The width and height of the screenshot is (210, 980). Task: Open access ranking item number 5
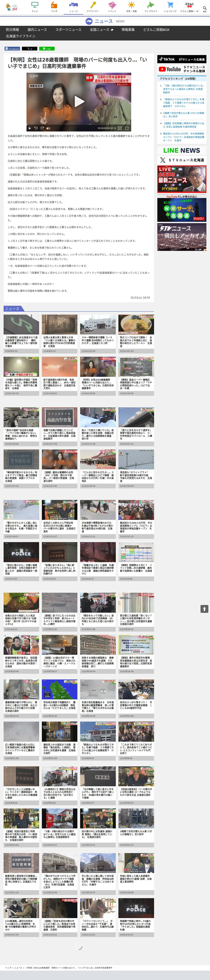point(184,137)
